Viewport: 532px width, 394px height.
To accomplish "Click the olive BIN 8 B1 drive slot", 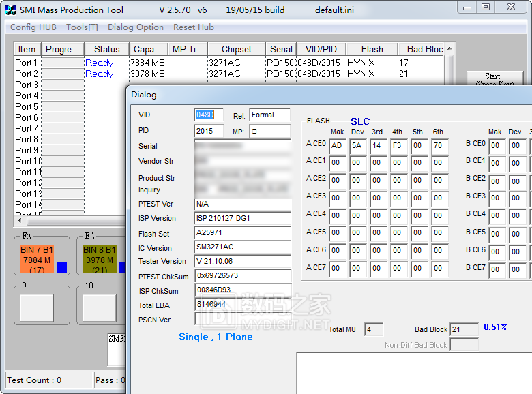I will click(x=100, y=259).
